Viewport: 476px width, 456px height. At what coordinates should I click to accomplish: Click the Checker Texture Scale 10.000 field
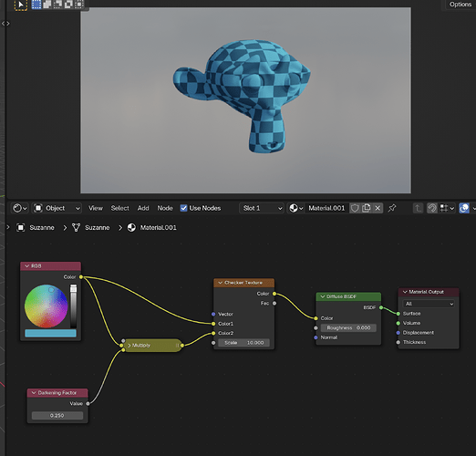click(x=243, y=343)
